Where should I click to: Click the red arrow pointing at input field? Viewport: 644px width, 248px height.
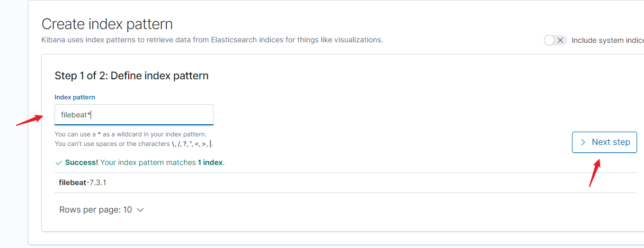[29, 120]
